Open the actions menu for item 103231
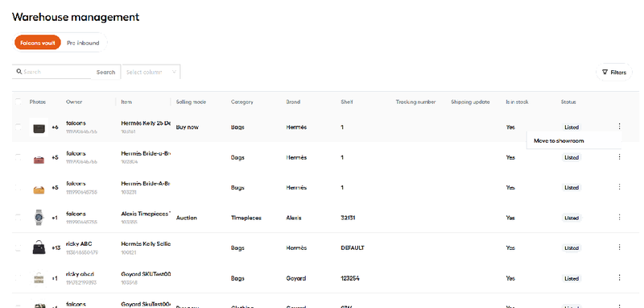Screen dimensions: 644x308 [x=619, y=187]
